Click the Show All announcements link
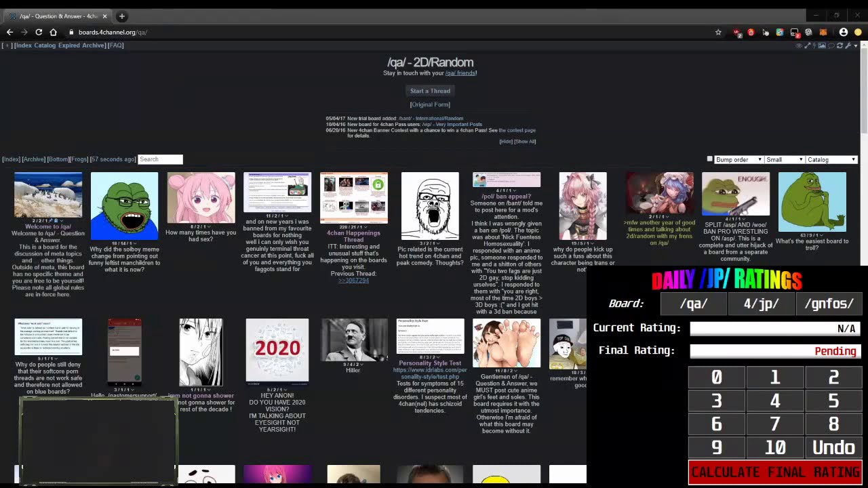Image resolution: width=868 pixels, height=488 pixels. pos(525,142)
